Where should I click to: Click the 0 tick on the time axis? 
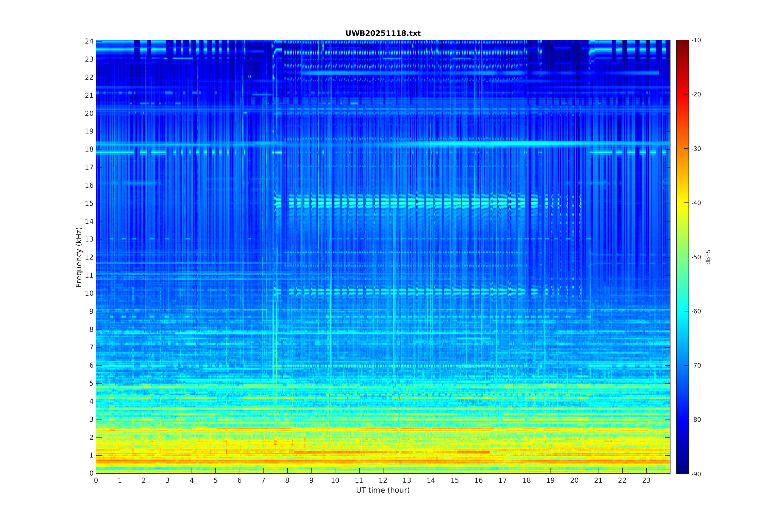coord(96,480)
